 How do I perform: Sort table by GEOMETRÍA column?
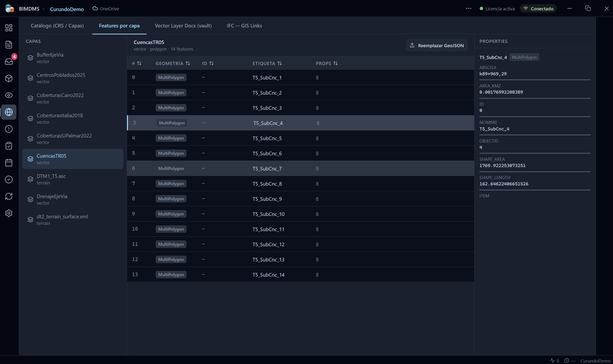coord(173,63)
